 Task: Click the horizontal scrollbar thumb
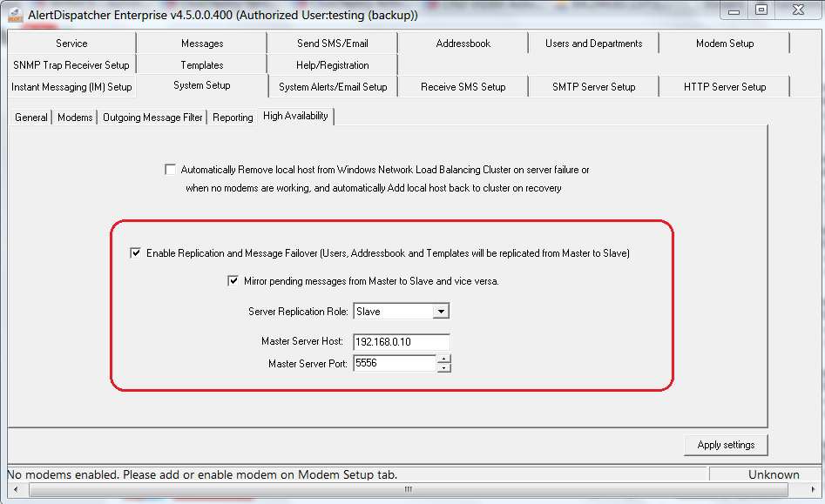coord(409,490)
